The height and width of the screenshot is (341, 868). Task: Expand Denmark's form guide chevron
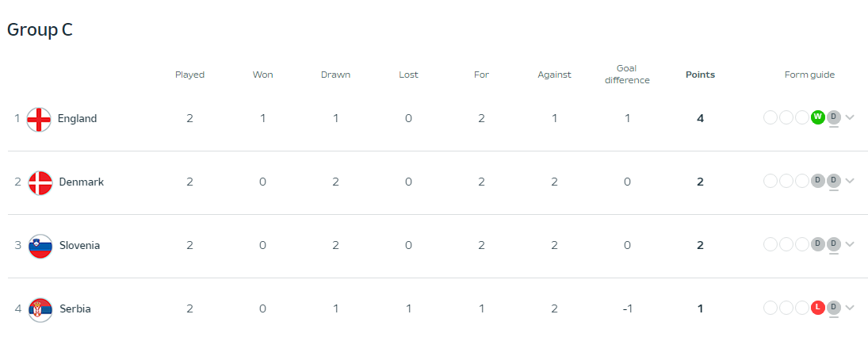click(x=850, y=181)
